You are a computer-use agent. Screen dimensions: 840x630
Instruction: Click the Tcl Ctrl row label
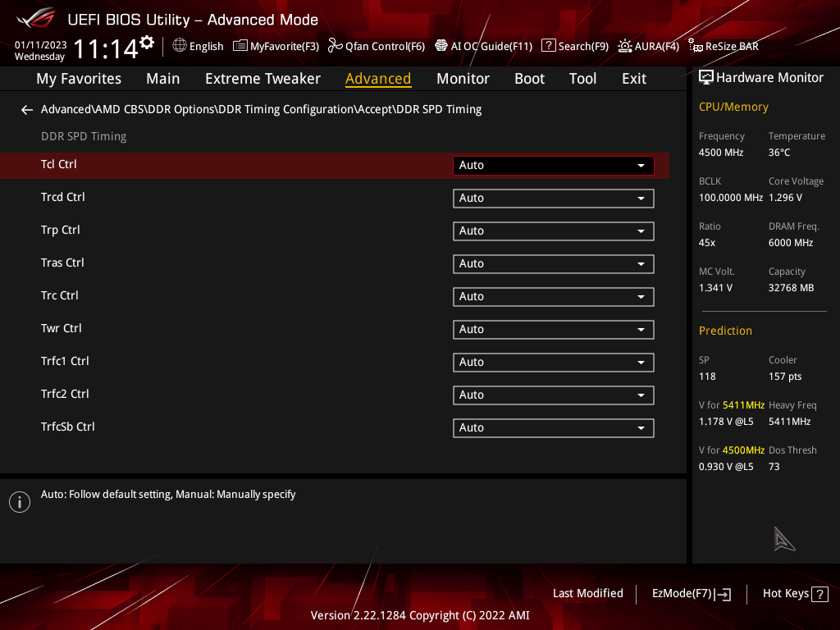[59, 164]
